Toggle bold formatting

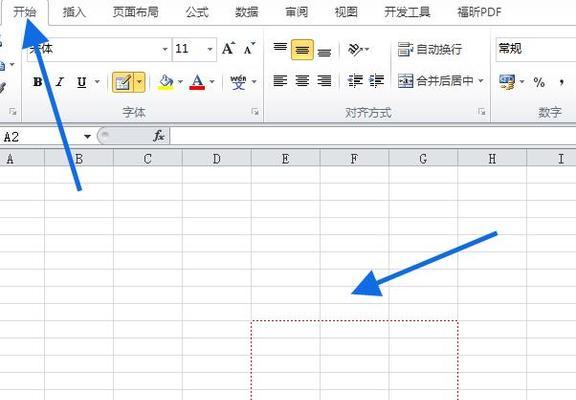click(x=37, y=82)
